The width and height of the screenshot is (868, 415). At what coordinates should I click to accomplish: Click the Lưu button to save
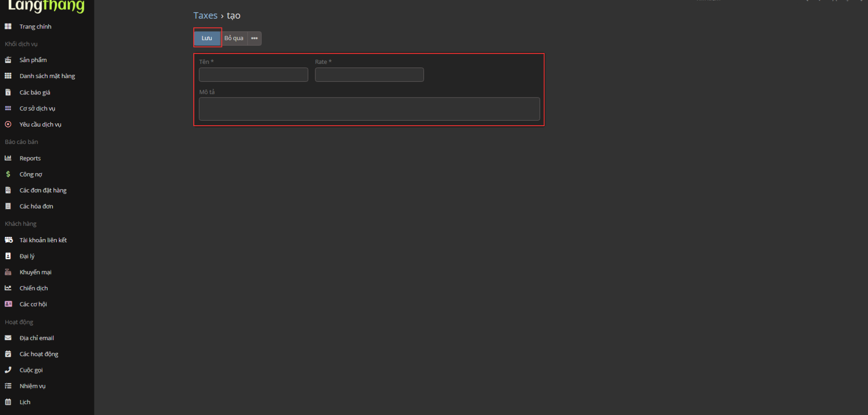pos(207,38)
